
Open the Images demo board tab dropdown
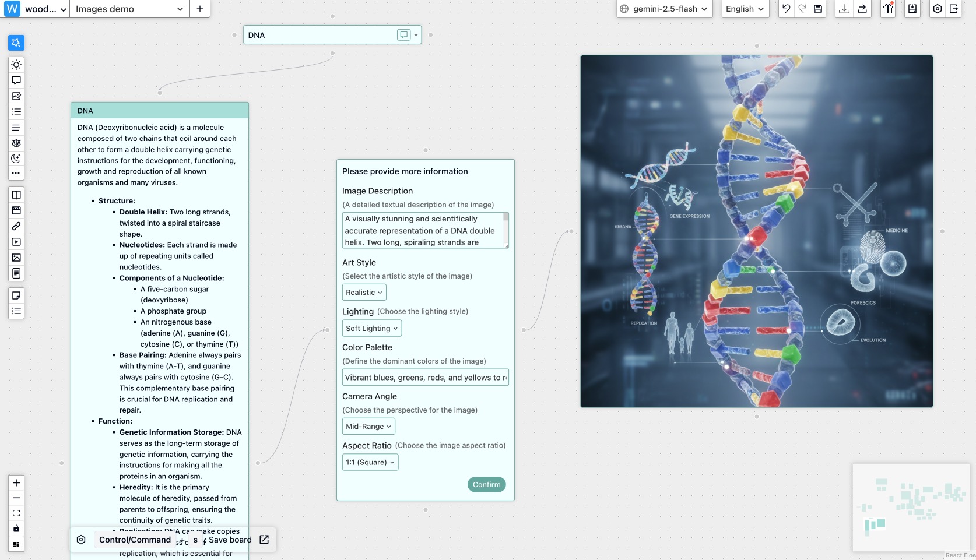(x=180, y=9)
